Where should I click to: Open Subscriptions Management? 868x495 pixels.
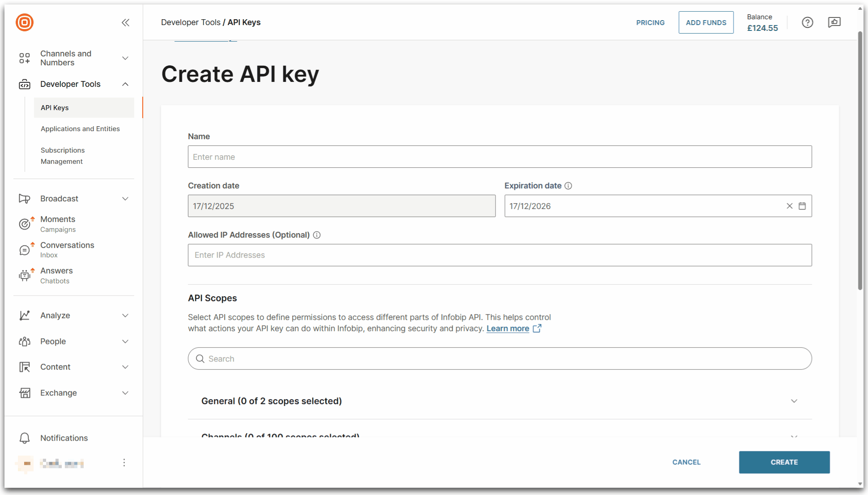pos(63,155)
